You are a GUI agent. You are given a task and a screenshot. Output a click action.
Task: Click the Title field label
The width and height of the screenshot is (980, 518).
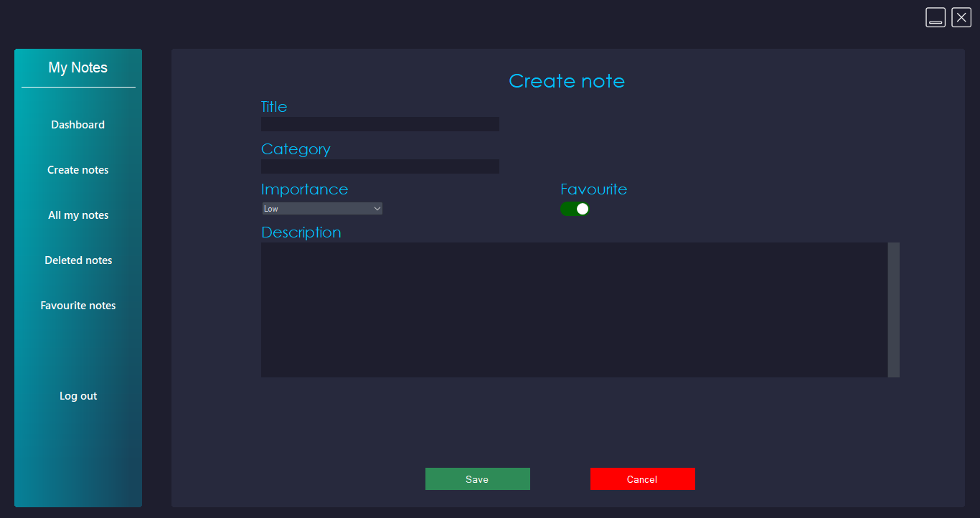274,107
